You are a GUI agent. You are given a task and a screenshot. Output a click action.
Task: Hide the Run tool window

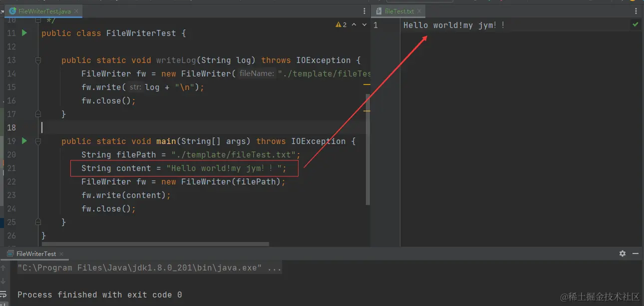click(x=635, y=253)
